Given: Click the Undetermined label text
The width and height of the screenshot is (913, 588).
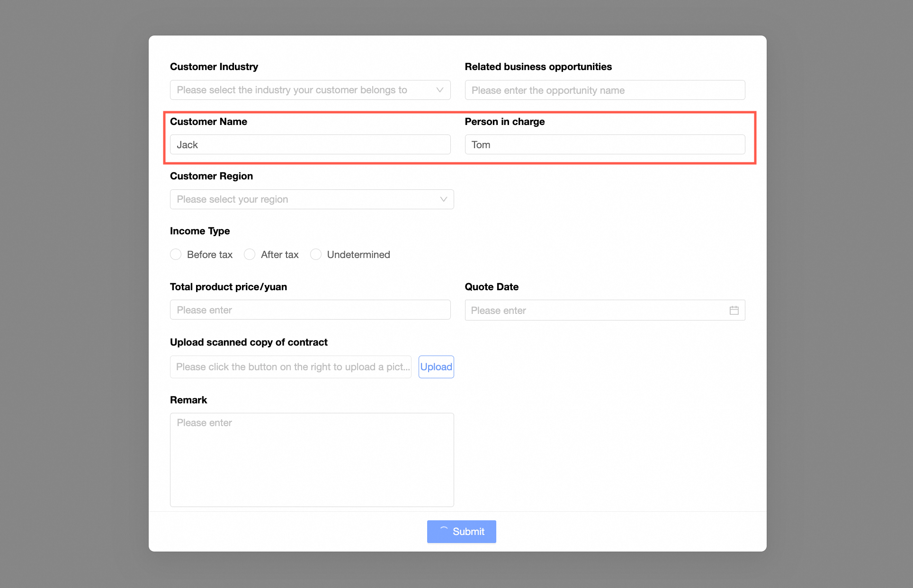Looking at the screenshot, I should click(358, 255).
